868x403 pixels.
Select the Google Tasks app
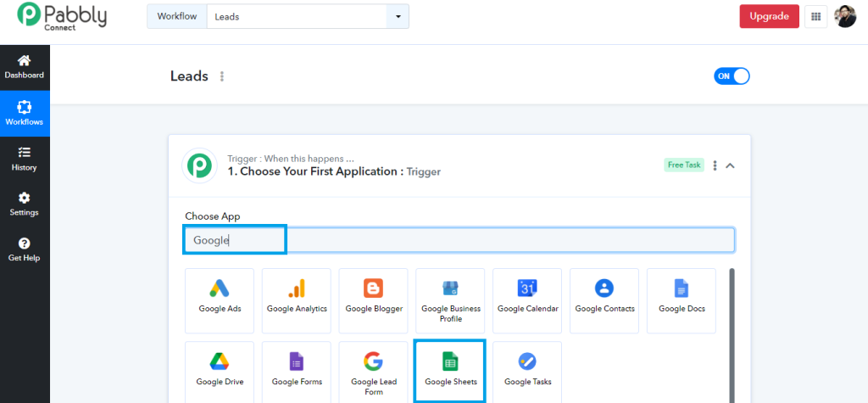tap(527, 372)
